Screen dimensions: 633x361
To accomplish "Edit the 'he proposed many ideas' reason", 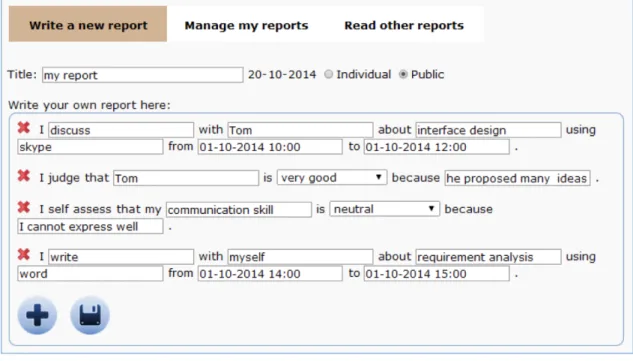I will [517, 178].
